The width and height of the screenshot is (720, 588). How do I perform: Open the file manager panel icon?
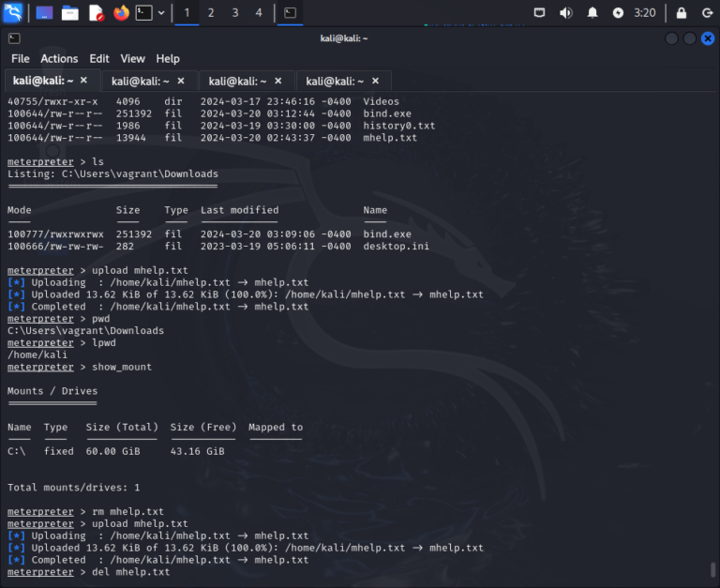coord(70,13)
